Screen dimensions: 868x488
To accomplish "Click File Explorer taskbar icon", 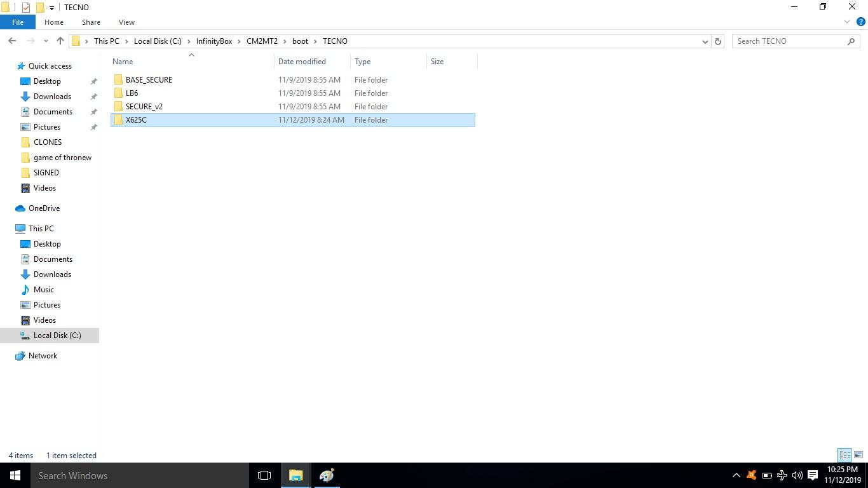I will (295, 475).
